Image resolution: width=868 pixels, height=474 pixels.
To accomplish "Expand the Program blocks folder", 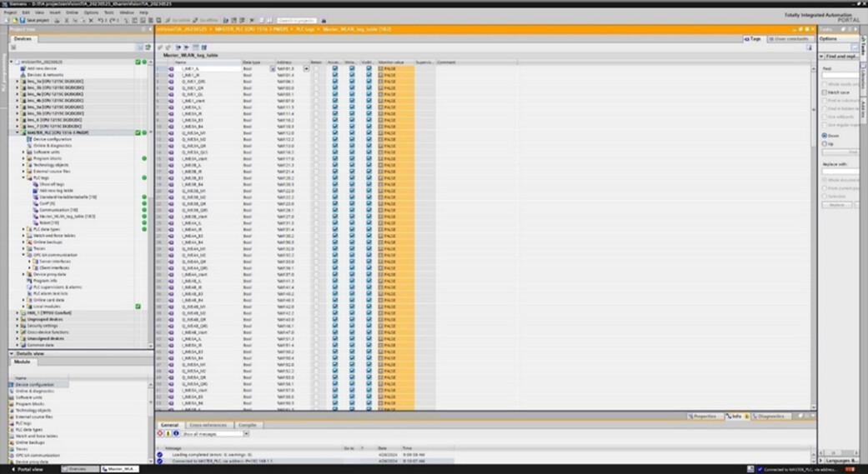I will coord(23,158).
